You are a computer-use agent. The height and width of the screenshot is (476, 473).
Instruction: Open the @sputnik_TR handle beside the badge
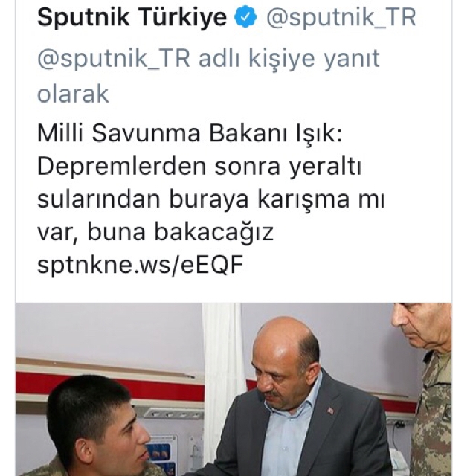click(341, 18)
